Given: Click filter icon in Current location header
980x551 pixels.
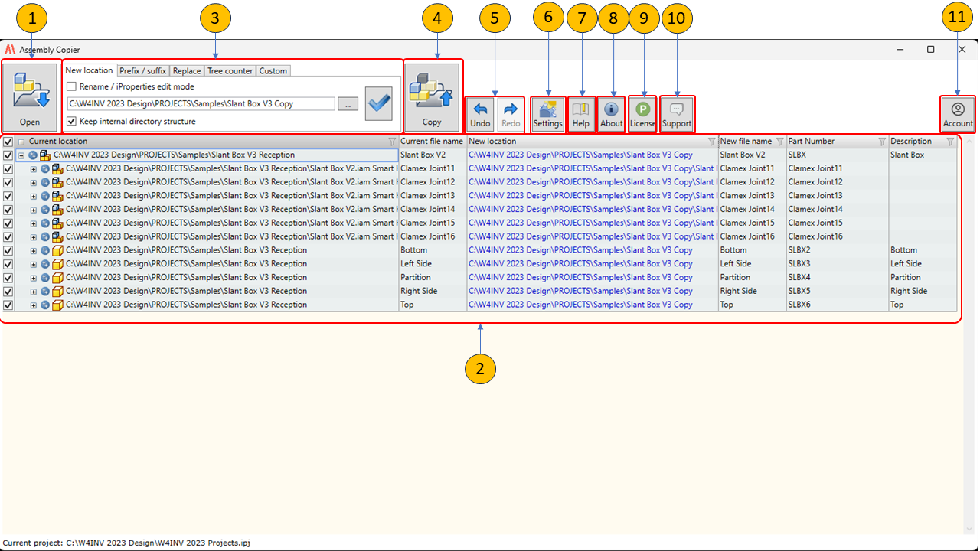Looking at the screenshot, I should [x=392, y=142].
